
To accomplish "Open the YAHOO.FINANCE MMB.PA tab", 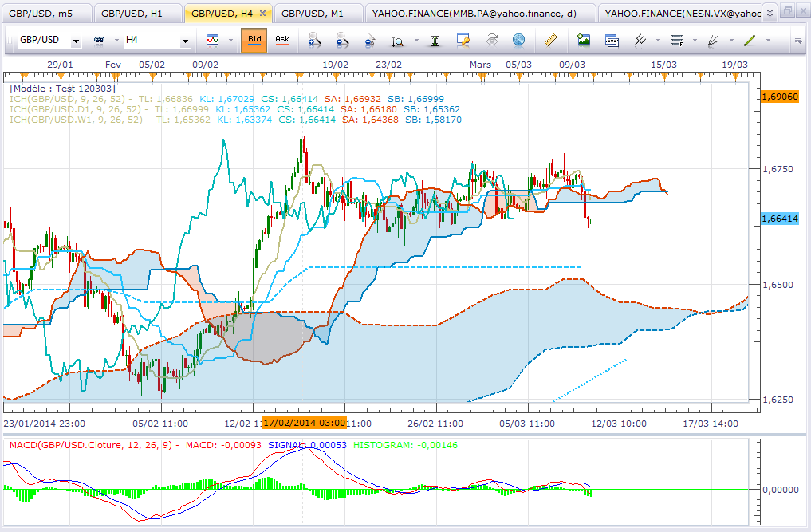I will coord(480,14).
